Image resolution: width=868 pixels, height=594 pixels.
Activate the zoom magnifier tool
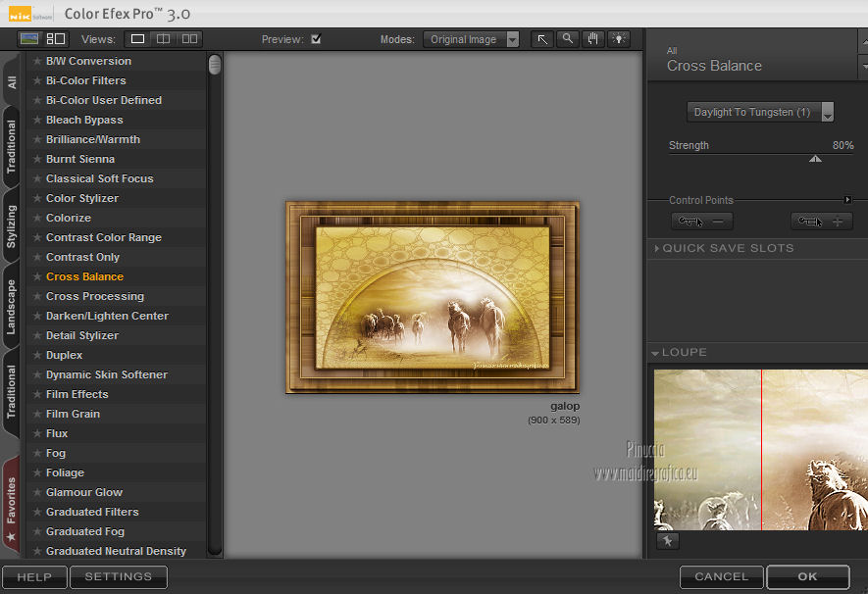click(x=568, y=39)
